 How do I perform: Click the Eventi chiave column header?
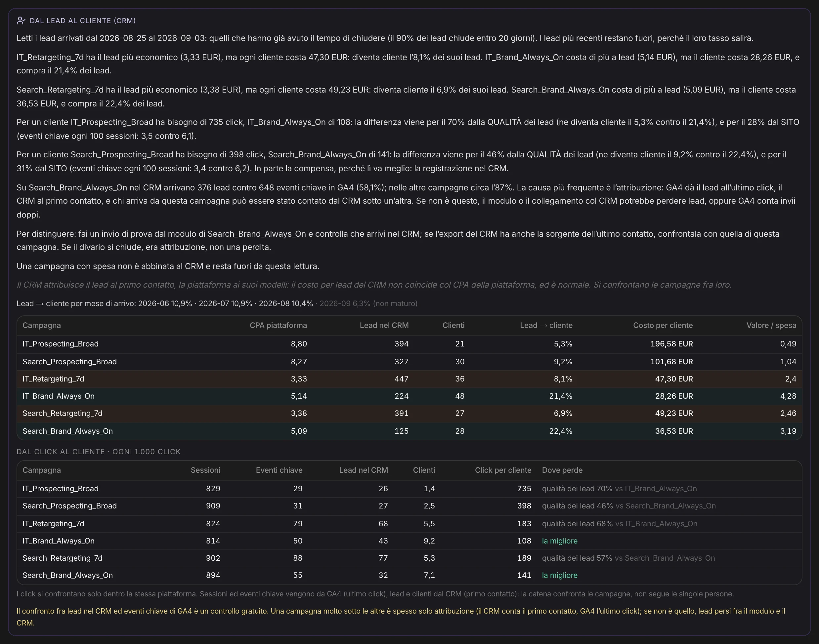[x=279, y=470]
